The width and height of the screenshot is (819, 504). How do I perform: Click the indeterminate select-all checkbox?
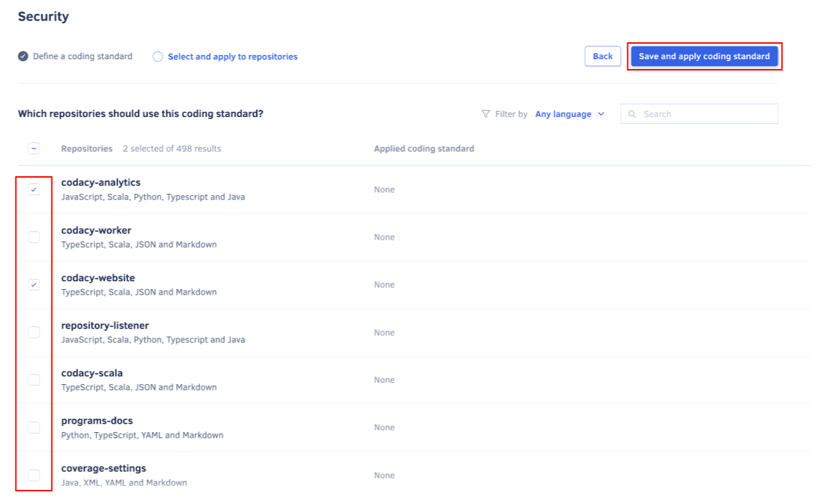coord(33,148)
